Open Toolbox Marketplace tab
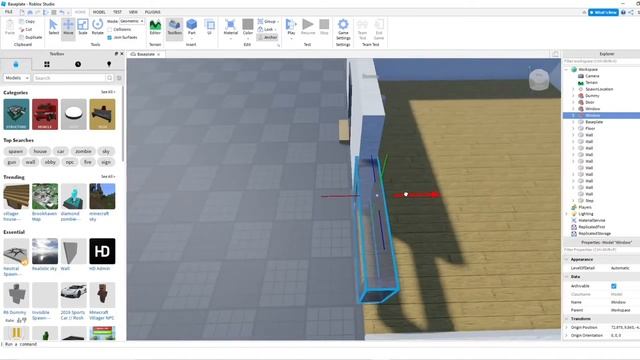The image size is (640, 360). (16, 64)
